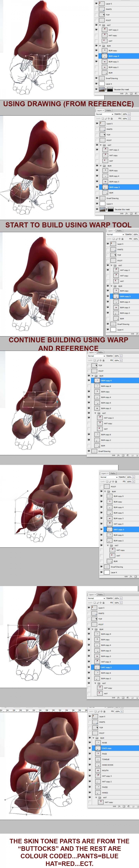
Task: Collapse HAT group in FACE copy panel
Action: (96, 798)
